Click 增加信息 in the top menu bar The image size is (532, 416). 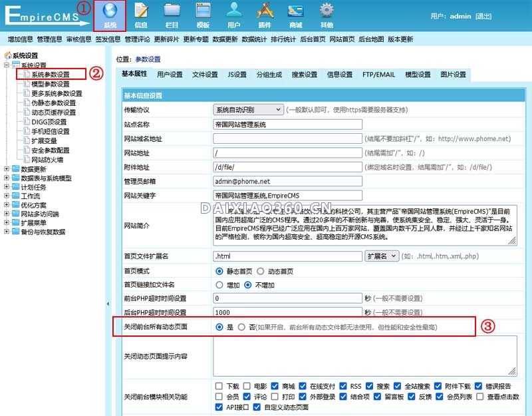[20, 39]
